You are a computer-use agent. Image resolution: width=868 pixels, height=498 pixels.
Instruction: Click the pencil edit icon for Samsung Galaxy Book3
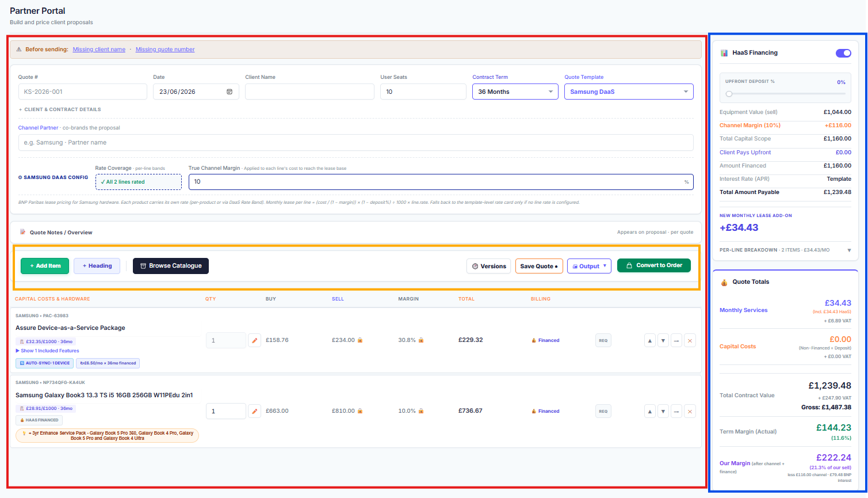(x=254, y=411)
